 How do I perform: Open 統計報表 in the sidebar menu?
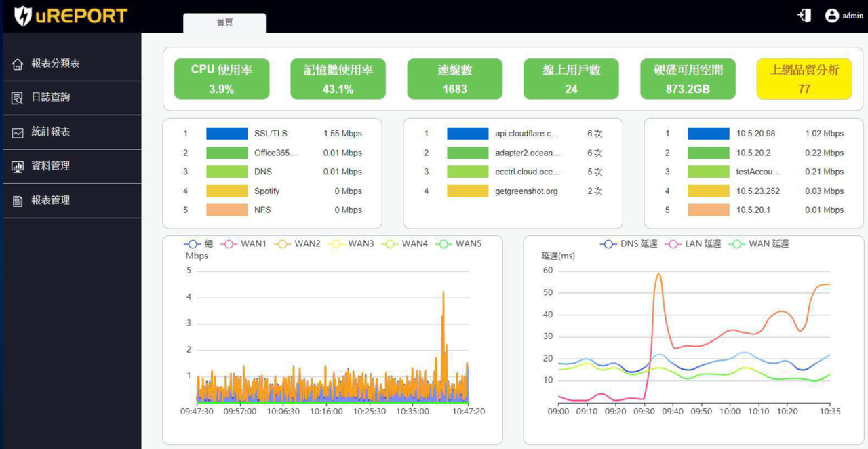(51, 132)
